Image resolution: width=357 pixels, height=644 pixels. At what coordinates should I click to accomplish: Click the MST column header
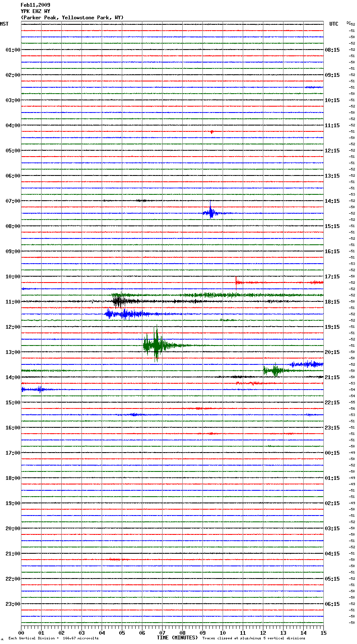4,24
